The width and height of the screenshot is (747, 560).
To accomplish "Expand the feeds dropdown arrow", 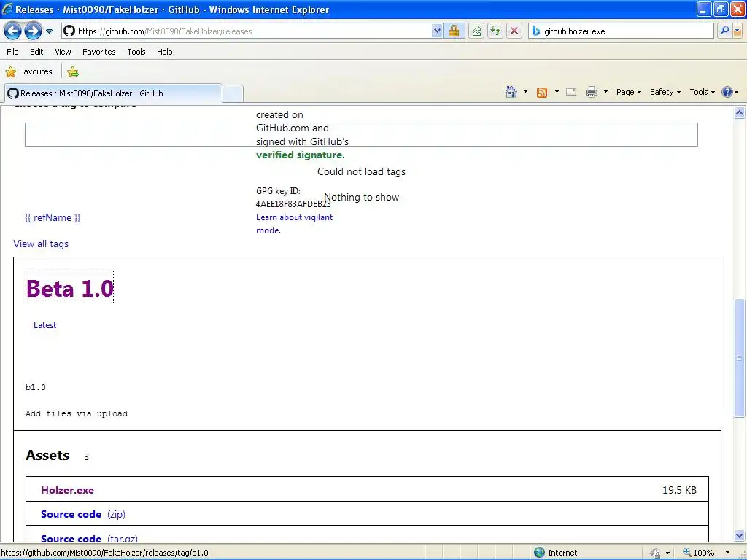I will [557, 92].
